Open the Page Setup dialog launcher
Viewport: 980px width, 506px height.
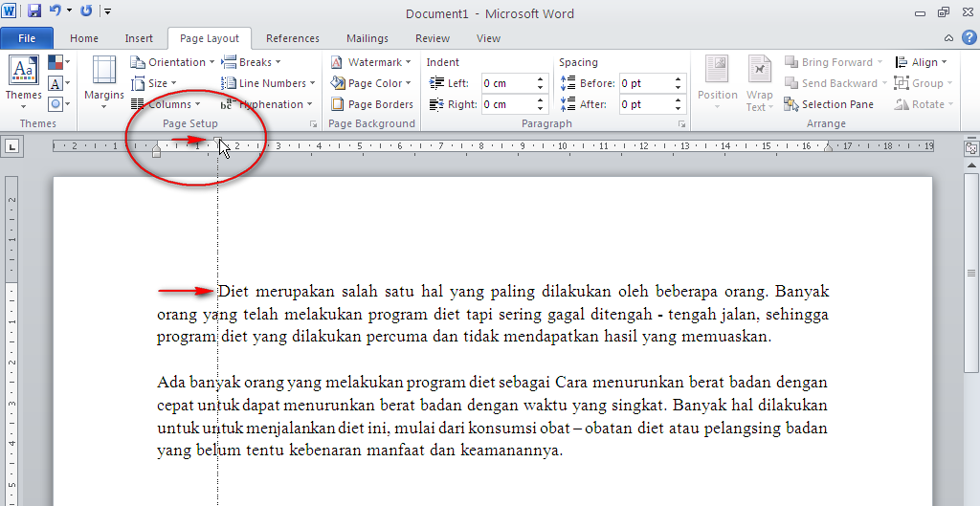point(313,124)
